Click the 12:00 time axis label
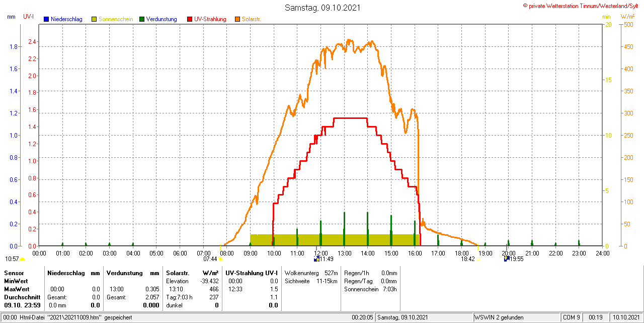Viewport: 644px width, 323px height. [x=320, y=253]
